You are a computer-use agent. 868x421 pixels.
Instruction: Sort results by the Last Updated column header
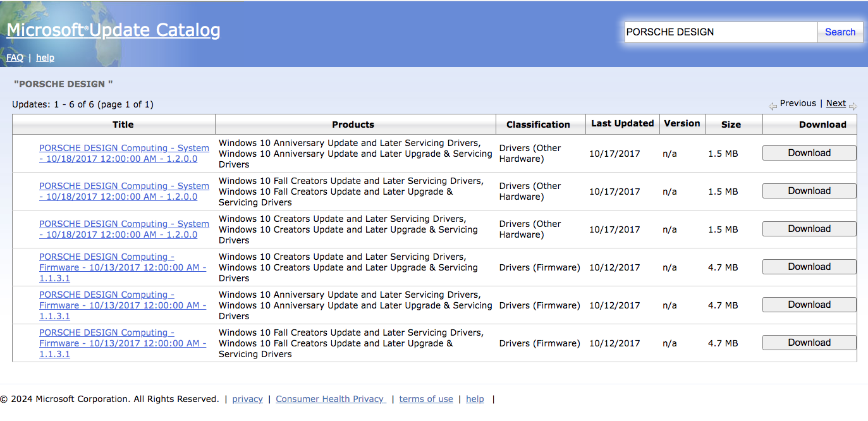coord(623,123)
